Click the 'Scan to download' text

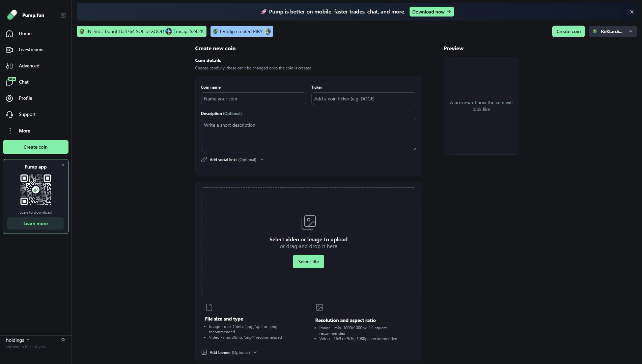coord(35,212)
